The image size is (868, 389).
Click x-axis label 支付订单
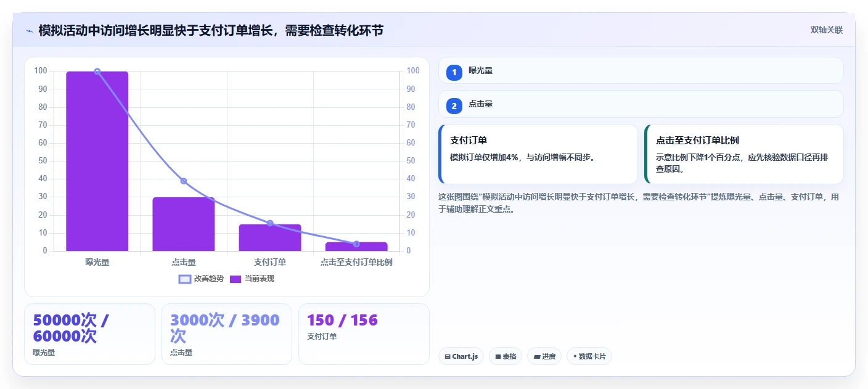270,262
